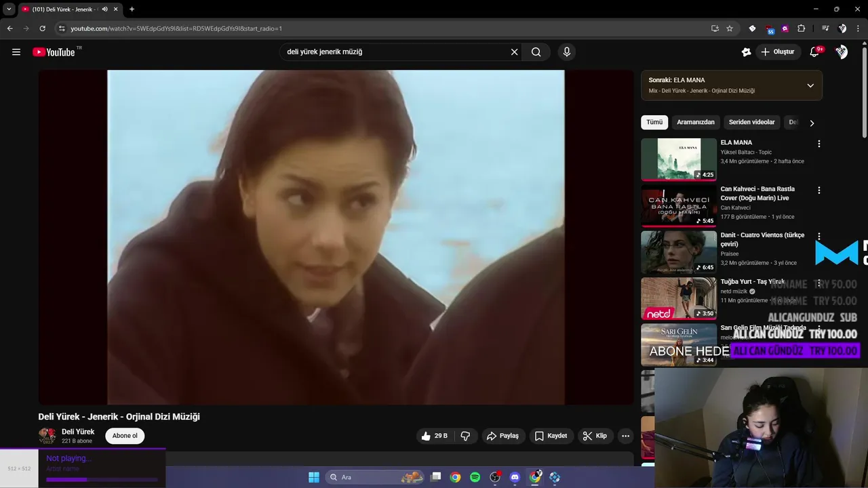Open Tuğba Yurt - Taş Yürek thumbnail

[679, 298]
